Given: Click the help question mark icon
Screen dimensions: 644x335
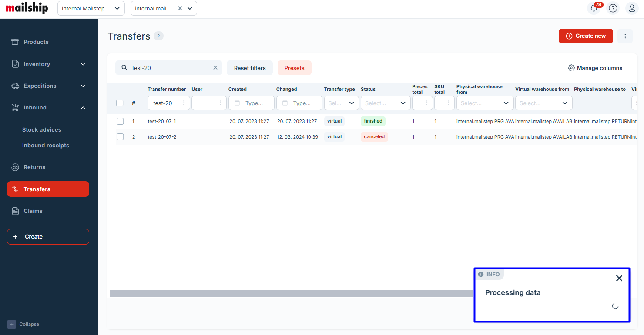Looking at the screenshot, I should 613,8.
